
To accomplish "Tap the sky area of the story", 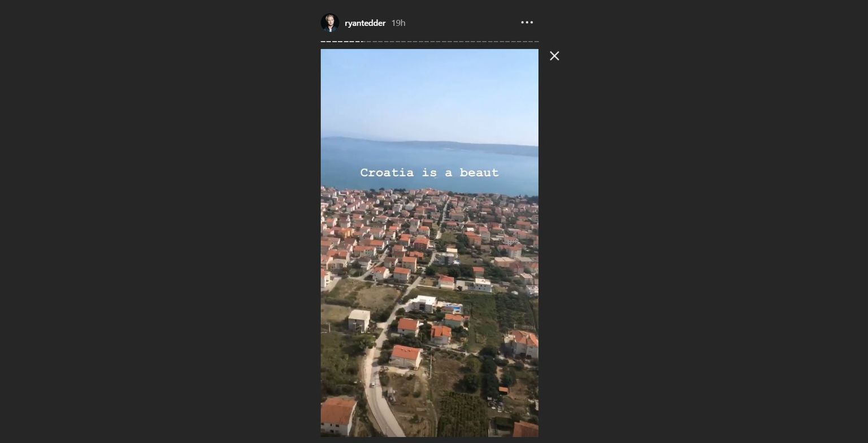I will click(429, 90).
